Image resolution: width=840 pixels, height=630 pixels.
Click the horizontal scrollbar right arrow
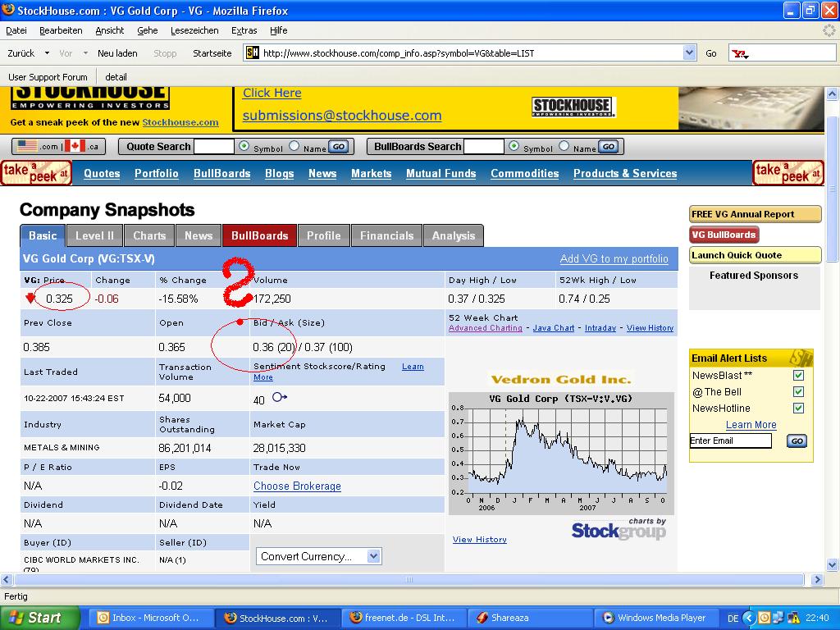817,579
